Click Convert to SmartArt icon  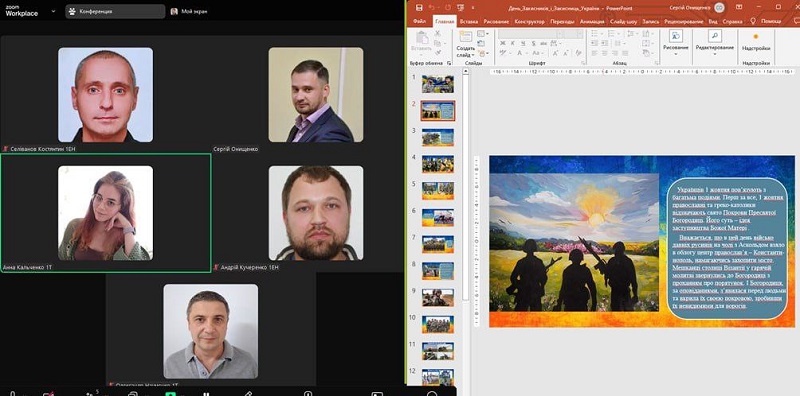tap(647, 53)
